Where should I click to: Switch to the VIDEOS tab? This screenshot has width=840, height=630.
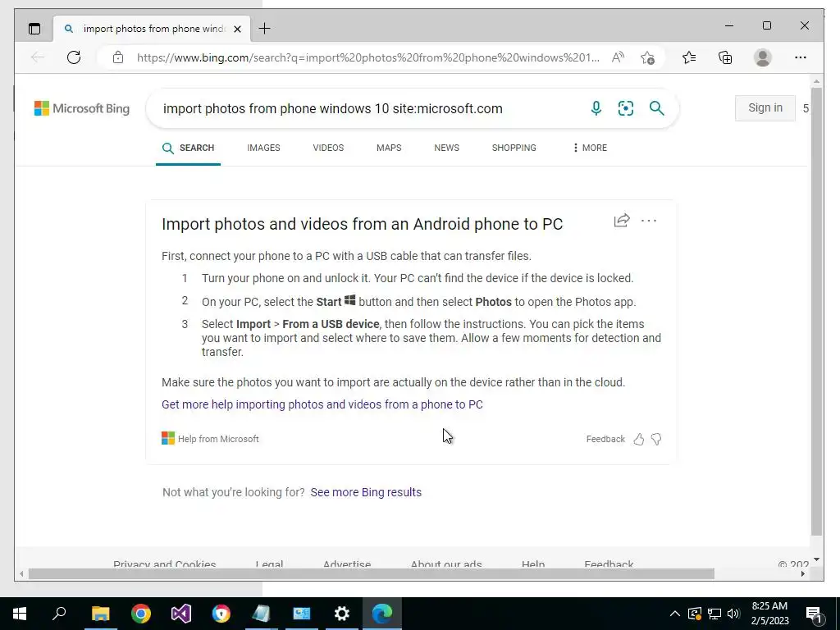coord(328,148)
